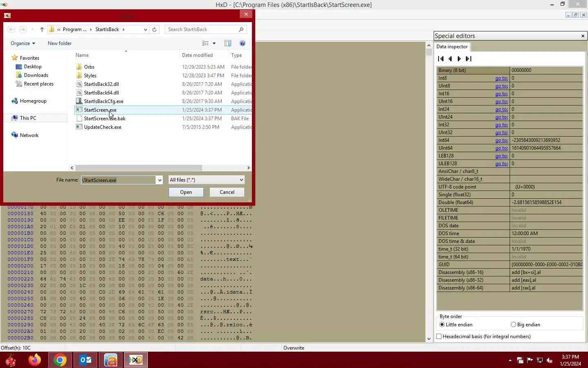Click the UInt64 go to link

tap(501, 148)
